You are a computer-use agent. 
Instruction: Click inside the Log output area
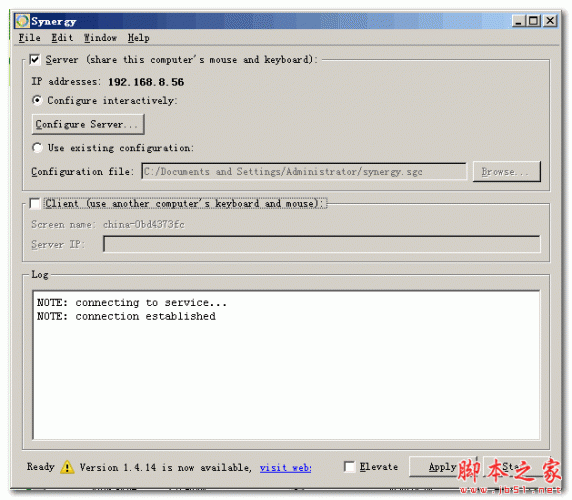click(286, 365)
